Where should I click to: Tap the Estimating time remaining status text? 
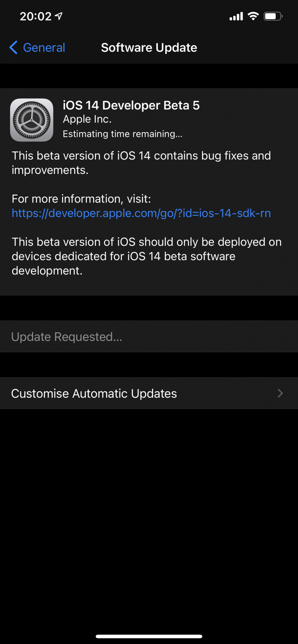tap(122, 134)
